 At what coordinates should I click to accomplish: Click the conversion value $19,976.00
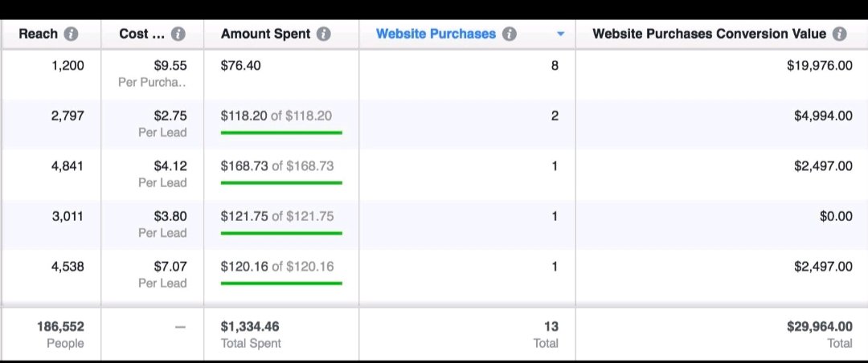(x=819, y=66)
